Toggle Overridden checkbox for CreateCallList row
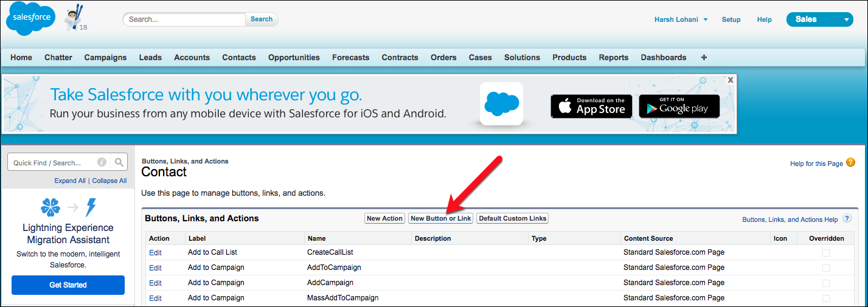The height and width of the screenshot is (307, 868). coord(826,252)
